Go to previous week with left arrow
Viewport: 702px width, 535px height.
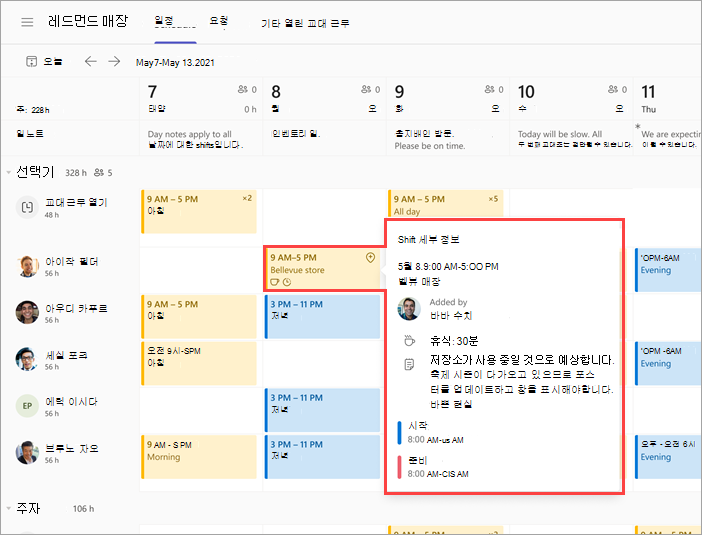(91, 61)
